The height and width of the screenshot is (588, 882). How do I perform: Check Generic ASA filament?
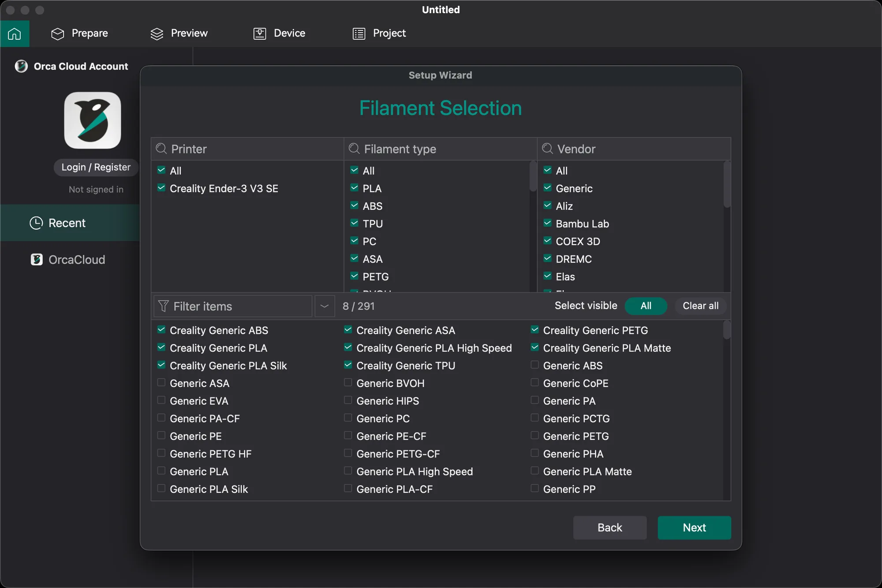[x=161, y=383]
